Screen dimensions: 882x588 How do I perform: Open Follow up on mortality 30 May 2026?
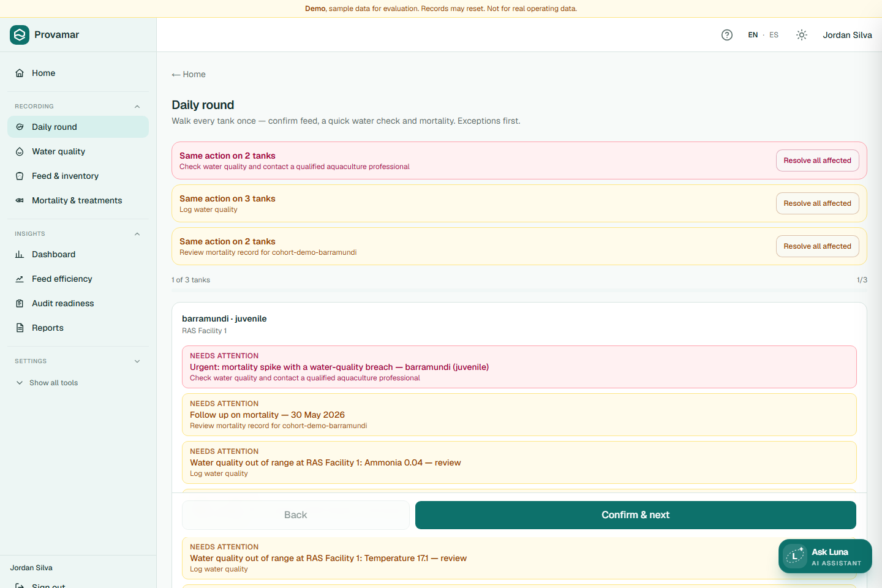point(519,415)
